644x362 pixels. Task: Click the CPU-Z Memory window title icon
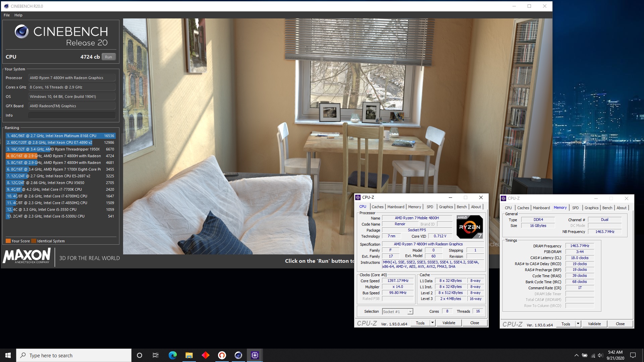click(x=503, y=198)
